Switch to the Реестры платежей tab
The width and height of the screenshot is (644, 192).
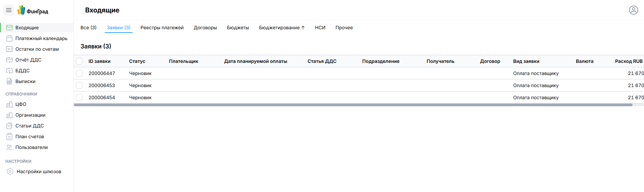pos(162,28)
